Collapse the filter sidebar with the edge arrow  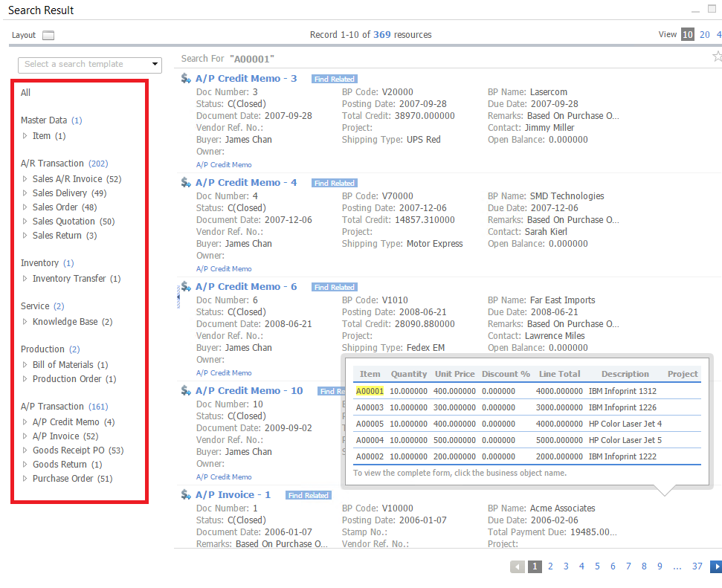pos(177,296)
